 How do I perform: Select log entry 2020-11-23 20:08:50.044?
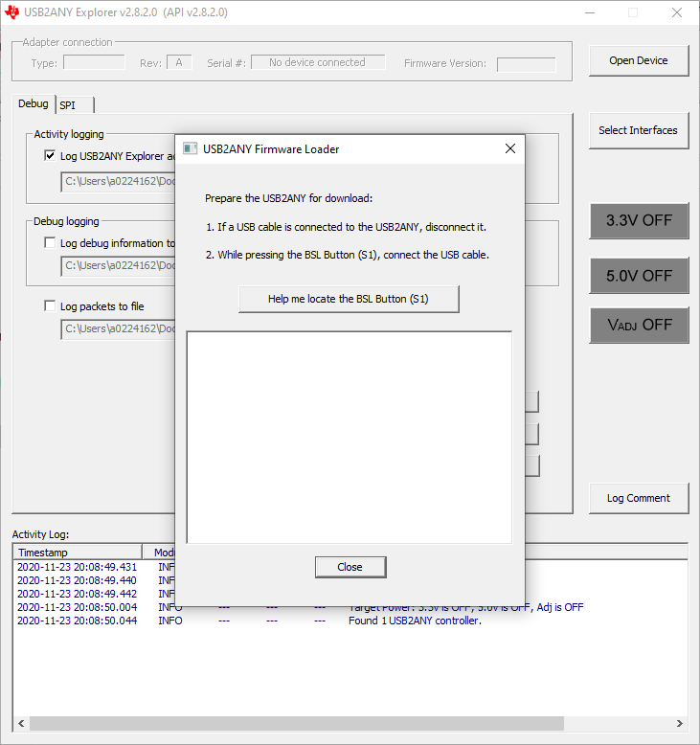(x=77, y=621)
